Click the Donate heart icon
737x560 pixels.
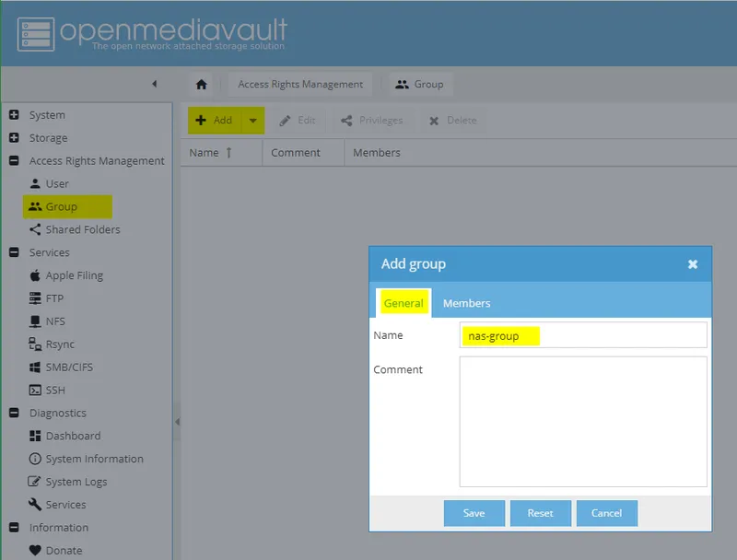pos(38,550)
